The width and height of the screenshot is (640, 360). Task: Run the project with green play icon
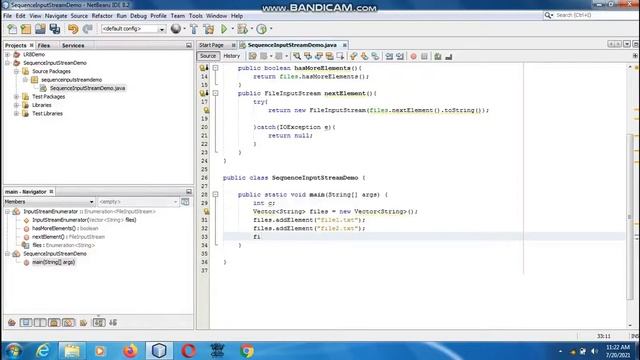(x=224, y=29)
